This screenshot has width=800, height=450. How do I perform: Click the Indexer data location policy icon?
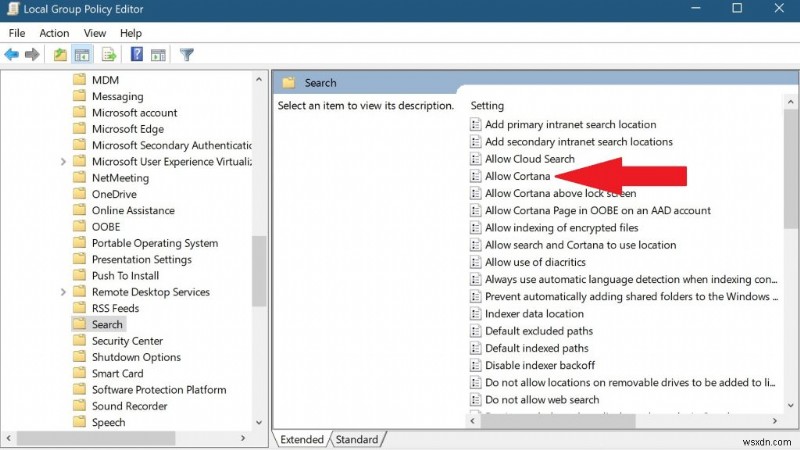(x=476, y=314)
